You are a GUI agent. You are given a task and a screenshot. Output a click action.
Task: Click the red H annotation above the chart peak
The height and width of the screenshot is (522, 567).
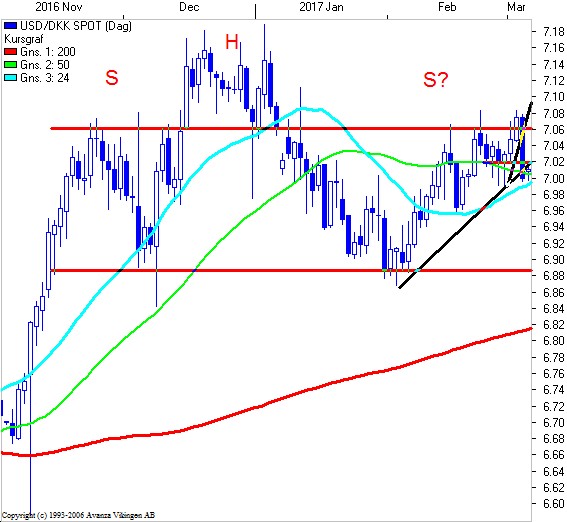tap(232, 42)
